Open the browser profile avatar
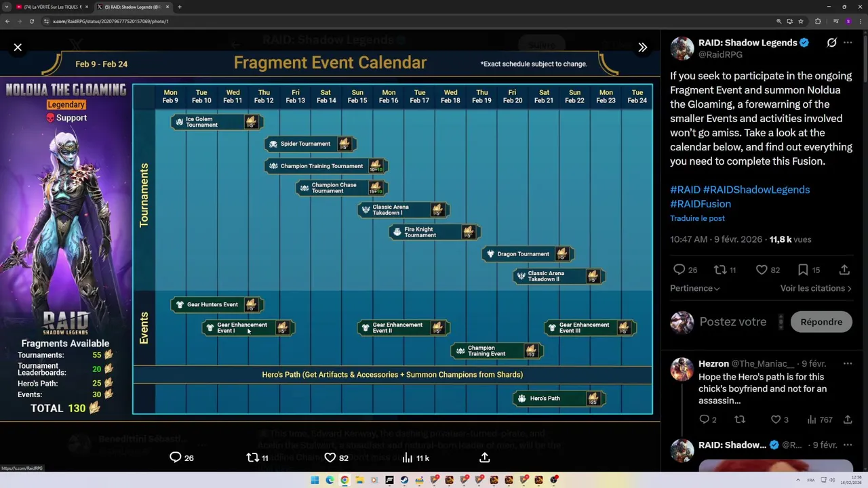This screenshot has width=868, height=488. [x=848, y=21]
